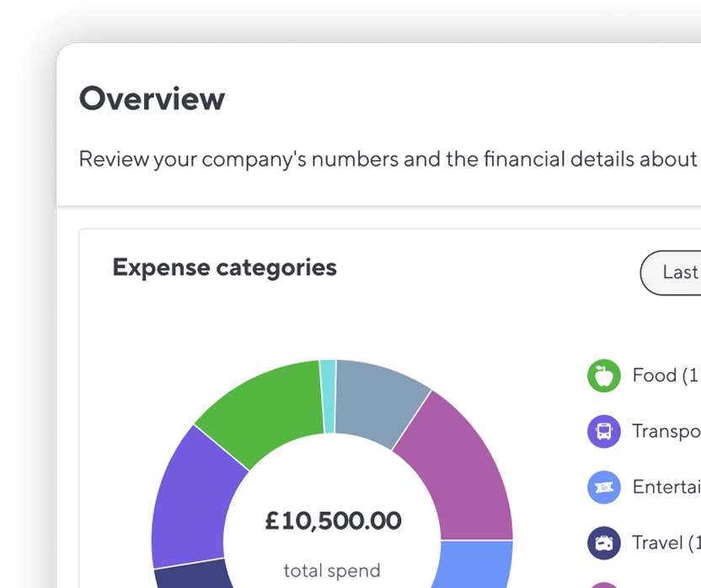Click the Overview page title
The image size is (701, 588).
(x=152, y=99)
